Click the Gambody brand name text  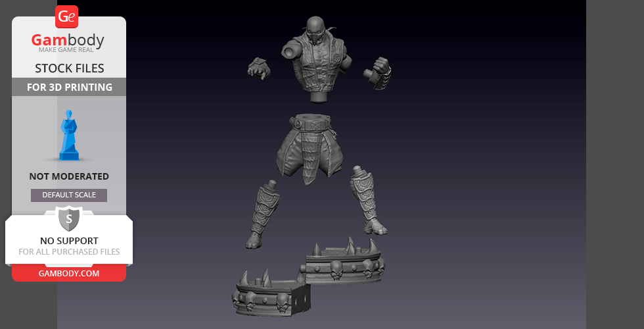point(68,41)
